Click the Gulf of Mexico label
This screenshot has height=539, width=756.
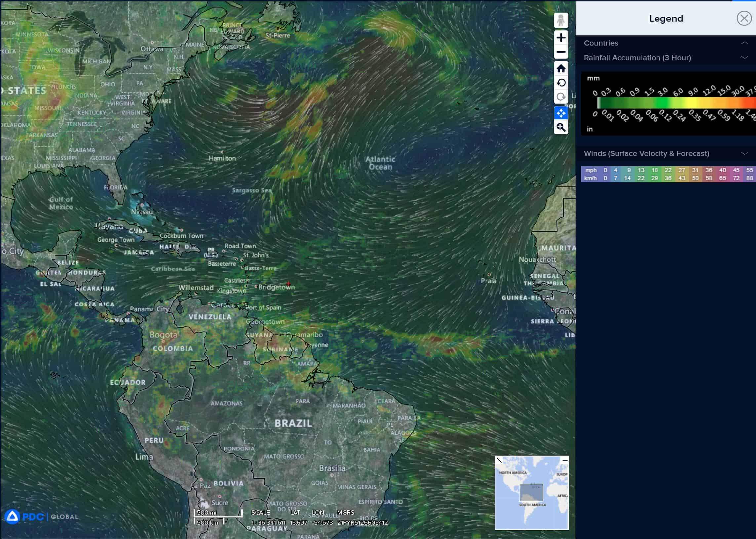61,203
